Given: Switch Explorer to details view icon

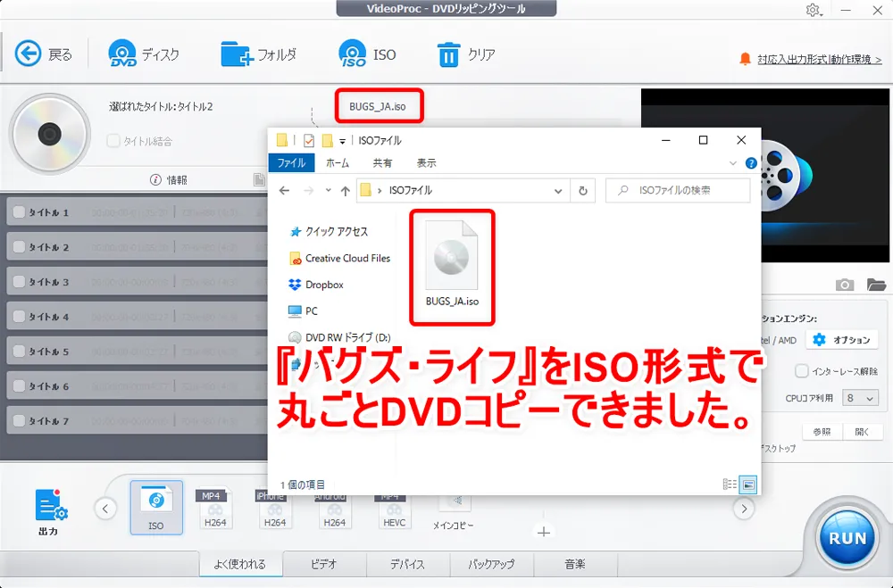Looking at the screenshot, I should tap(730, 484).
